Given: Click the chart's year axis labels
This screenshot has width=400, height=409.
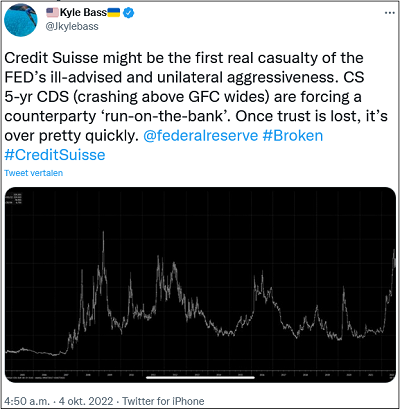Looking at the screenshot, I should tap(200, 375).
